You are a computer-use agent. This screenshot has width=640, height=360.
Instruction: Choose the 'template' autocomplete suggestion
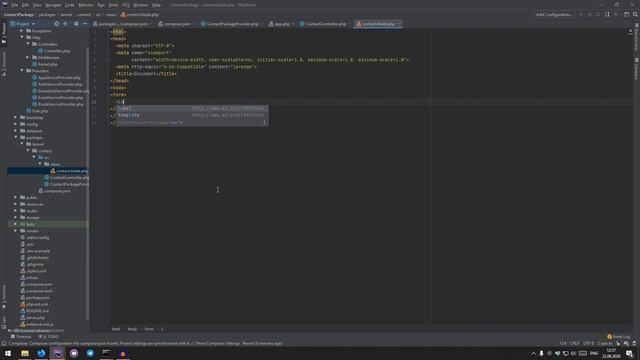[x=192, y=116]
